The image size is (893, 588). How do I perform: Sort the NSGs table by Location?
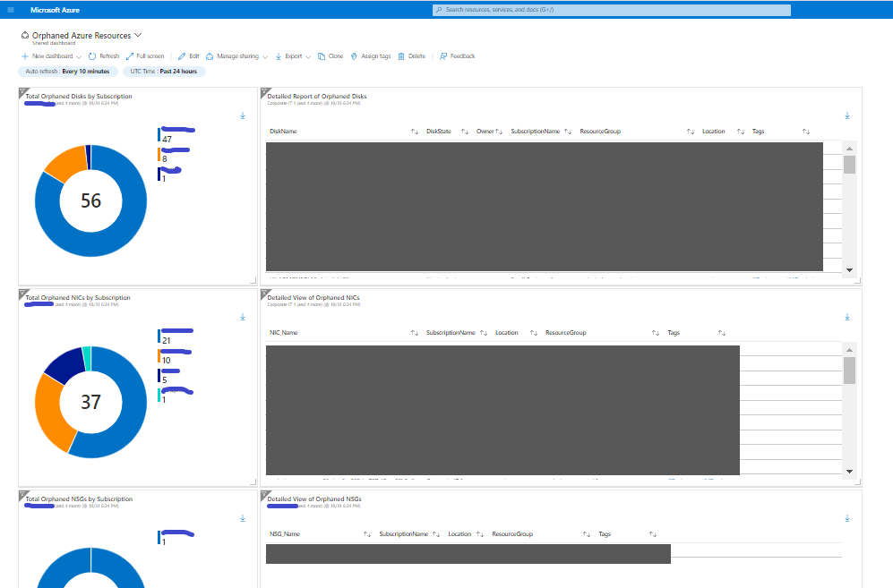(479, 534)
